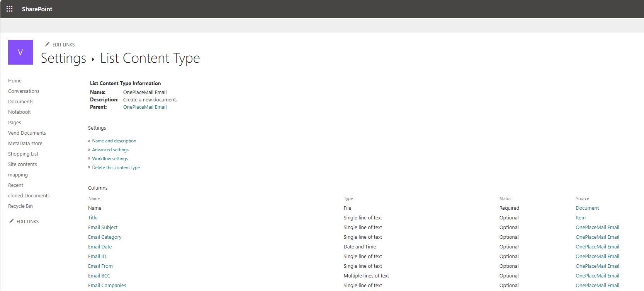Open Name and description settings
The height and width of the screenshot is (291, 644).
pyautogui.click(x=114, y=141)
